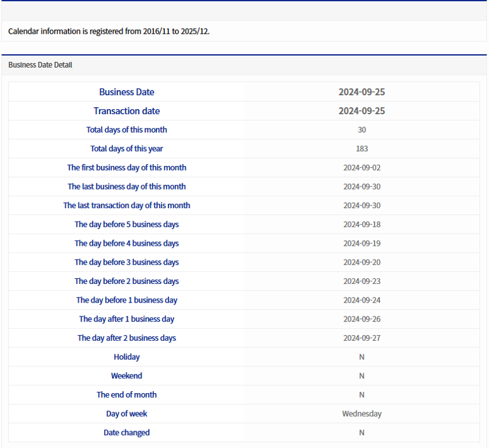The width and height of the screenshot is (489, 448).
Task: Select the Transaction date row label
Action: pos(126,111)
